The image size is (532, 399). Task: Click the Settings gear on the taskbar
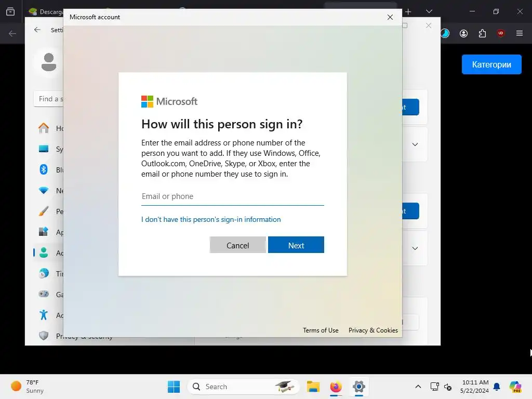358,387
